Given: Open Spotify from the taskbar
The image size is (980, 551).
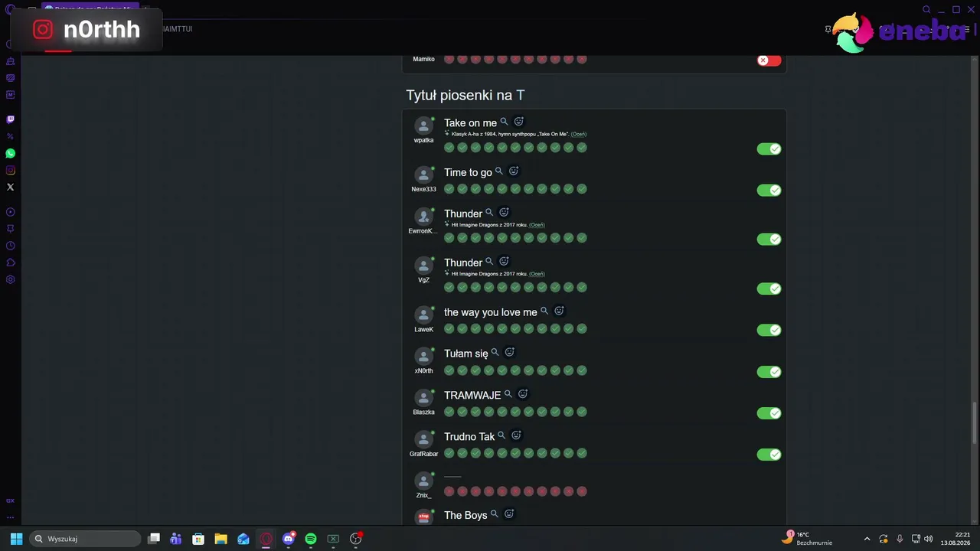Looking at the screenshot, I should click(311, 539).
